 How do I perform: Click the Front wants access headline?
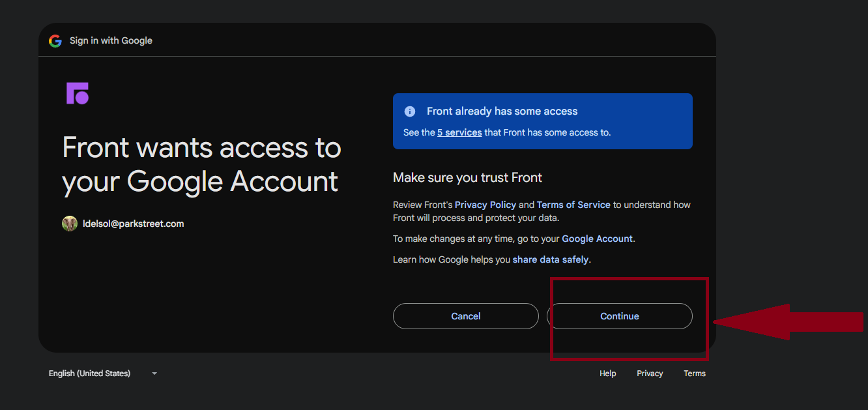201,164
